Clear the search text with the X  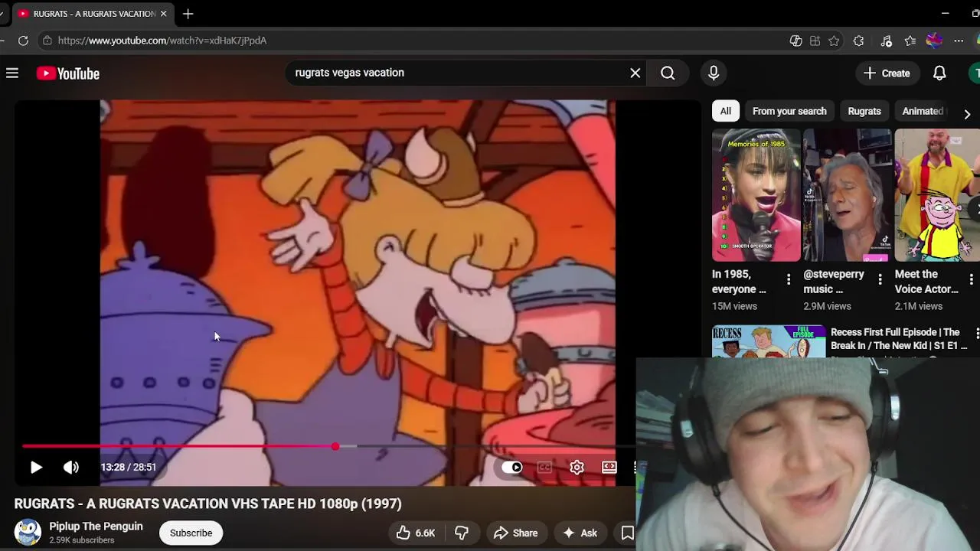(x=635, y=73)
